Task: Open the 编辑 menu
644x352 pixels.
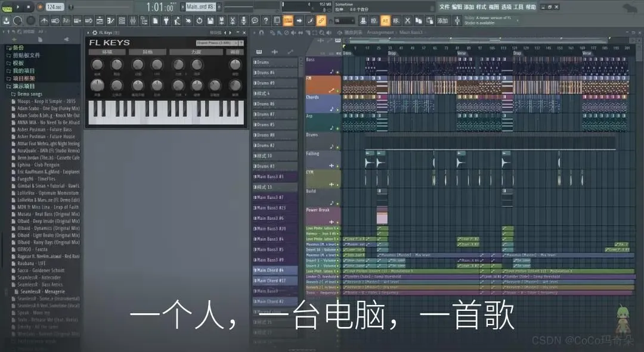Action: pyautogui.click(x=457, y=7)
